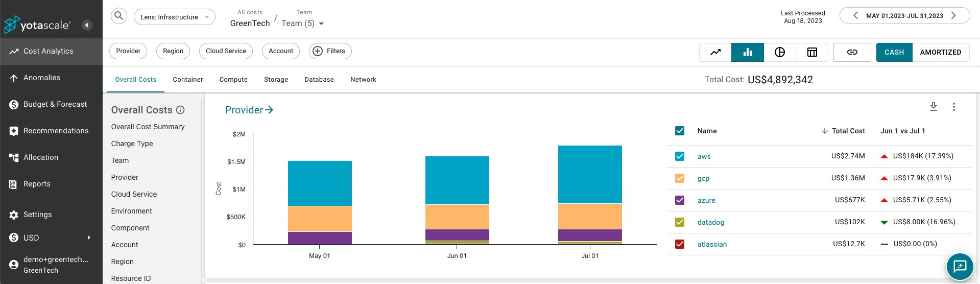Expand the Provider chart heading arrow
Viewport: 980px width, 284px height.
270,110
